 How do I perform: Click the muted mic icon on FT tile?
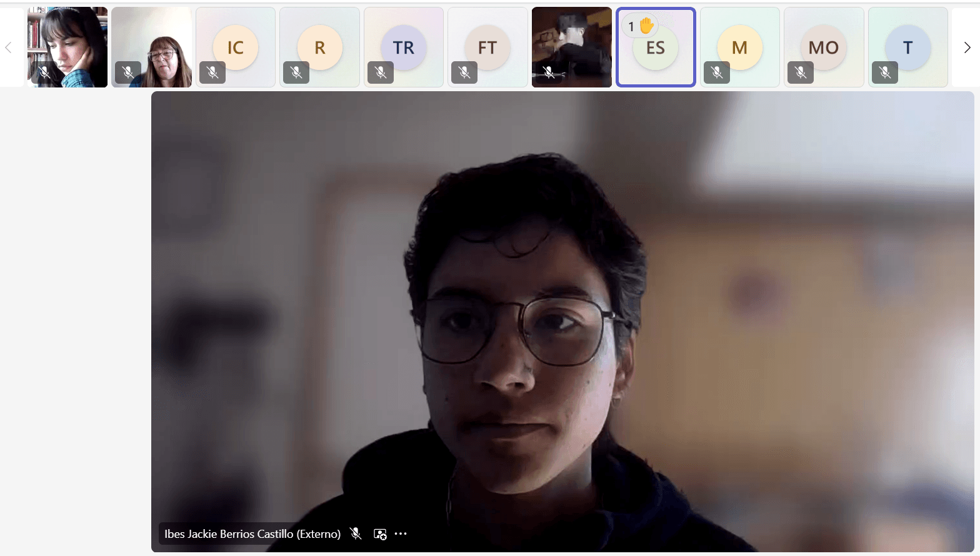point(464,72)
